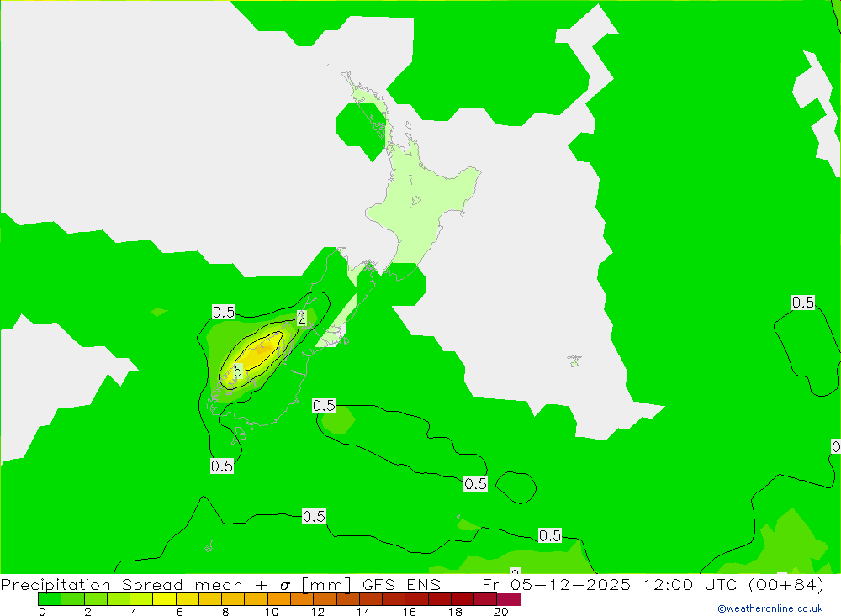Click the legend tick number '0'
The width and height of the screenshot is (841, 616).
(42, 612)
